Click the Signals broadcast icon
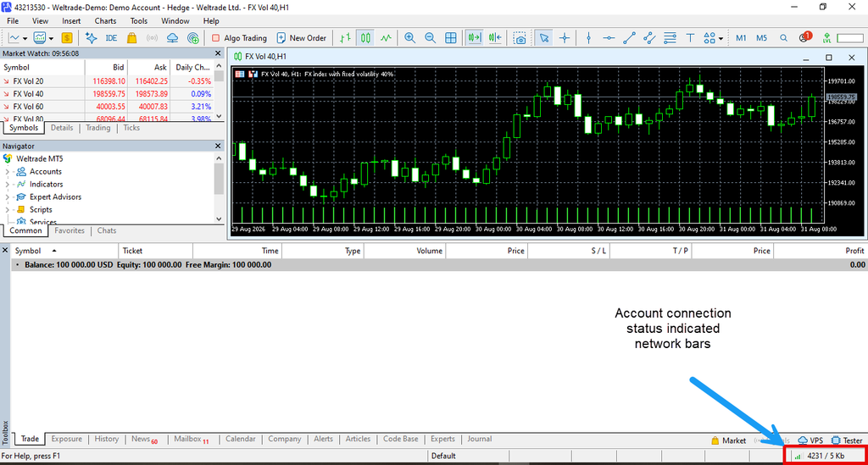 (x=152, y=38)
